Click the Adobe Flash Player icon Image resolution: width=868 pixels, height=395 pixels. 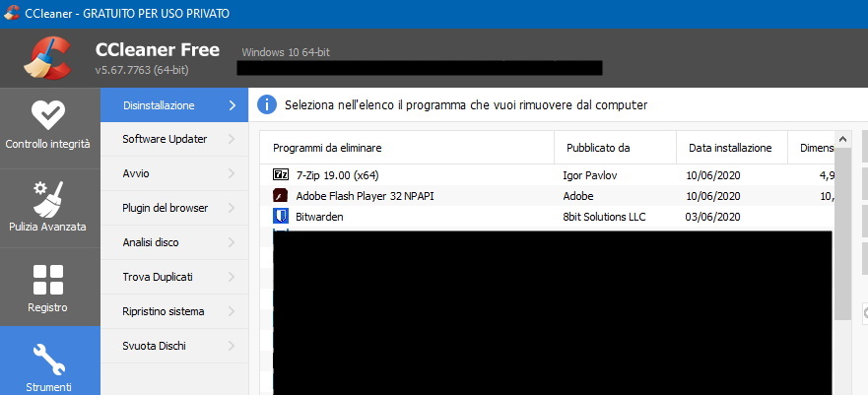[281, 196]
